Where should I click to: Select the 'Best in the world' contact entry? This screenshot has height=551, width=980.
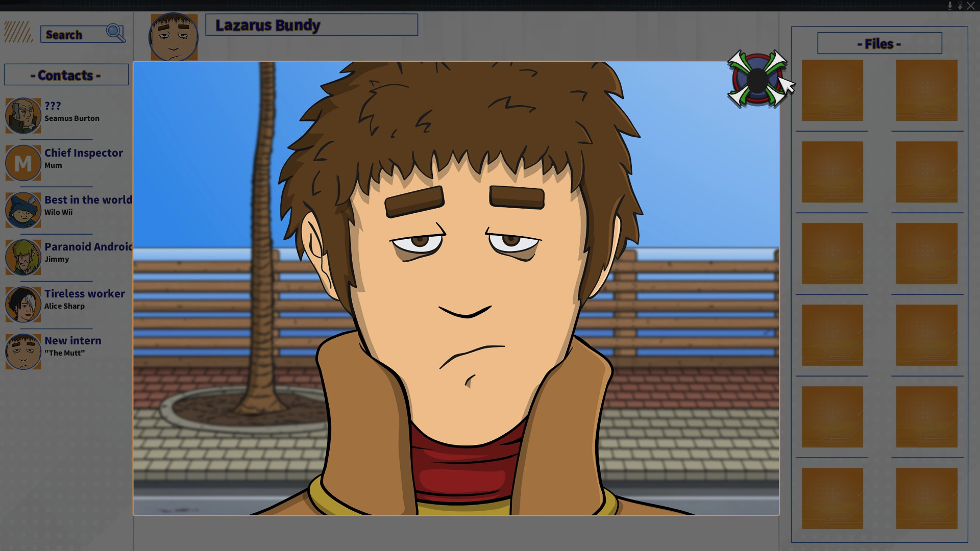[x=87, y=199]
